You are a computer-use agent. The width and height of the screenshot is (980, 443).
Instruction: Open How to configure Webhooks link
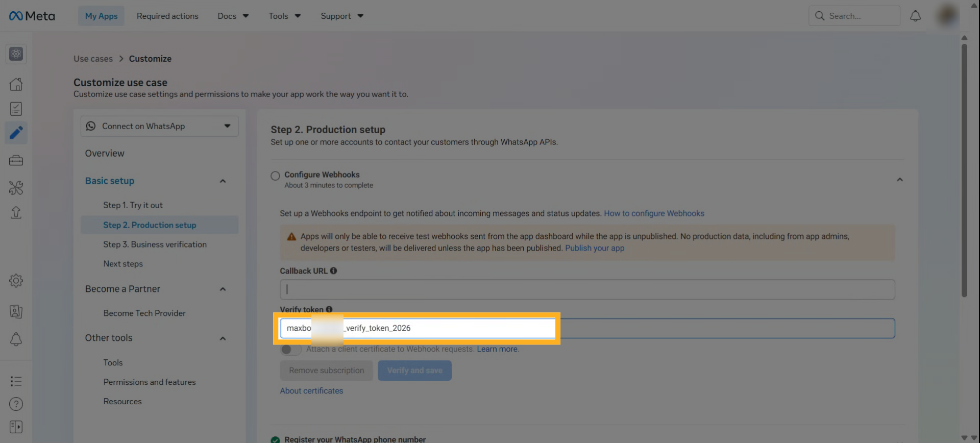tap(654, 213)
